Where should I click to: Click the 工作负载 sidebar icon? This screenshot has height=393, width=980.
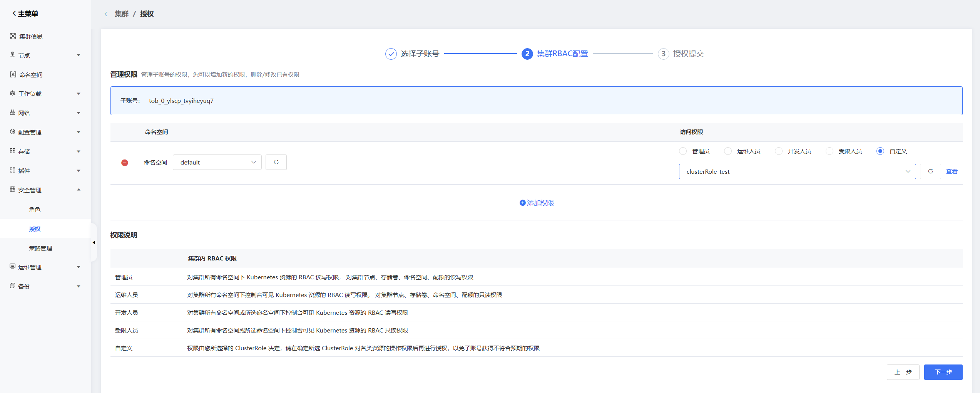(x=13, y=93)
